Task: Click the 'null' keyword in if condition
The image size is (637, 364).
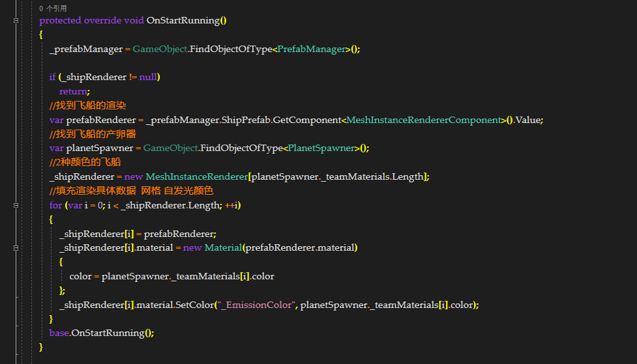Action: tap(148, 77)
